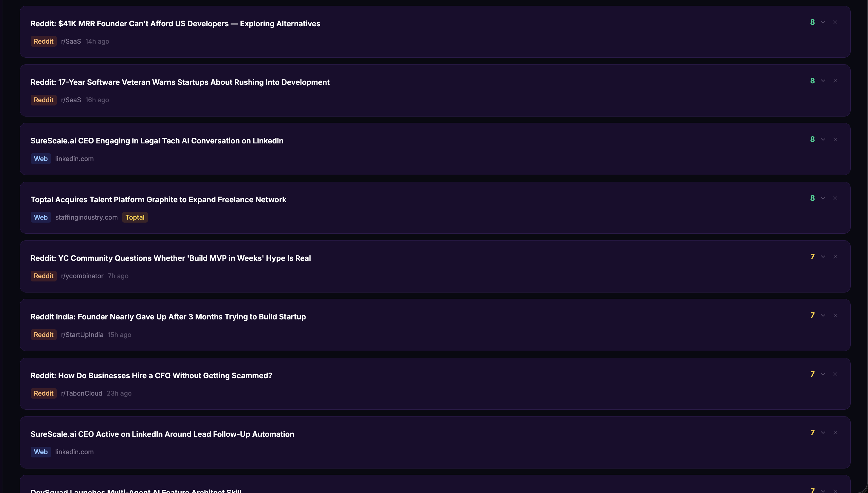The image size is (868, 493).
Task: Open the SureScale.ai Legal Tech AI headline
Action: tap(157, 141)
